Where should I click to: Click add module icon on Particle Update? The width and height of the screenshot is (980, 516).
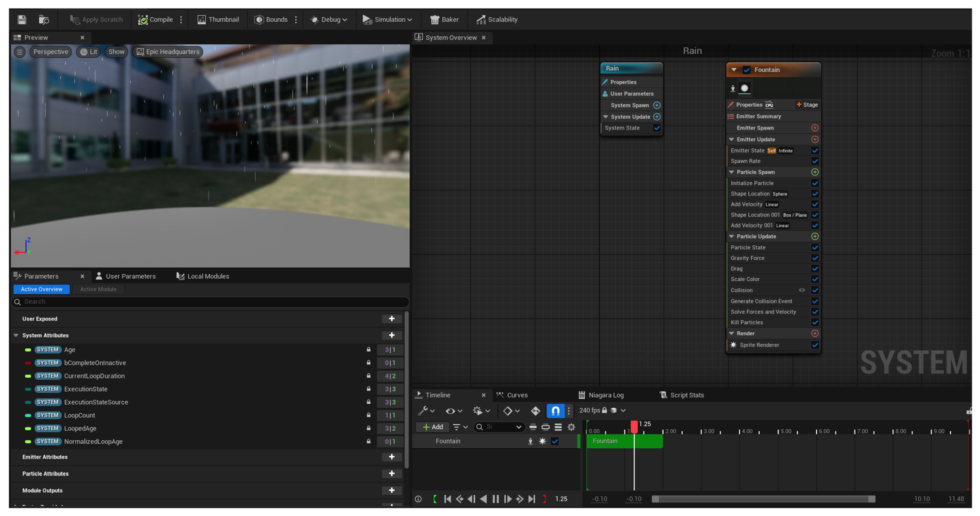[815, 236]
